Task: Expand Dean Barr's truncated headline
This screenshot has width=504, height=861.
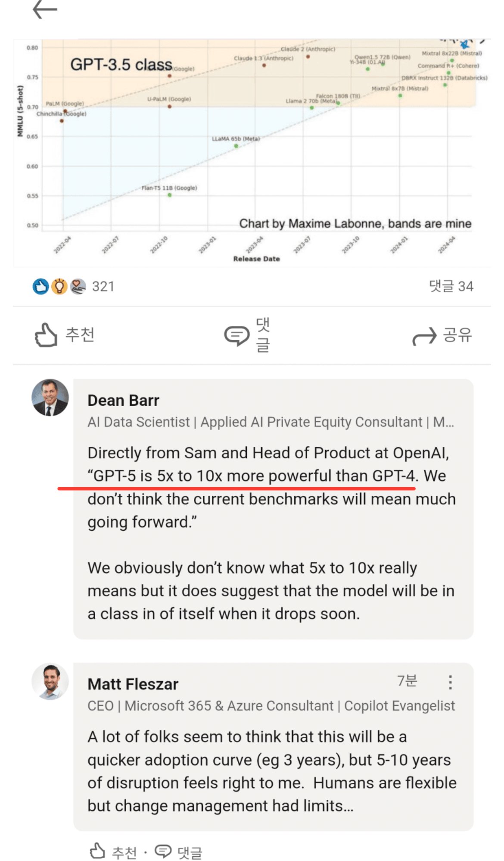Action: pos(444,422)
